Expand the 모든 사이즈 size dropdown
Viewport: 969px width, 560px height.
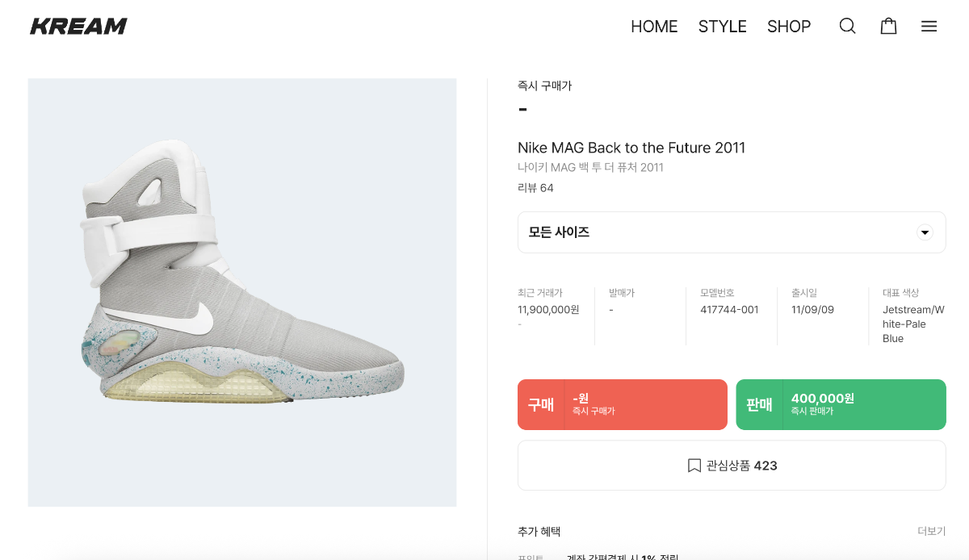point(731,232)
